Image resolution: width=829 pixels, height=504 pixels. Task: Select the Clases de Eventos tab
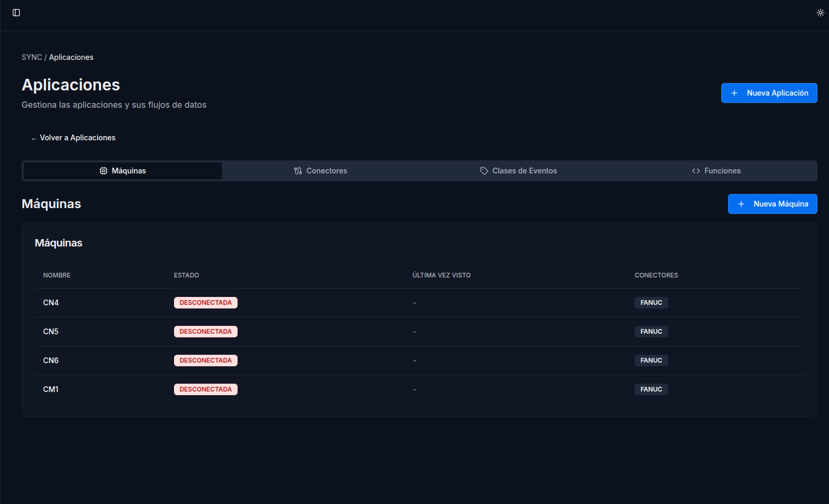(x=518, y=171)
